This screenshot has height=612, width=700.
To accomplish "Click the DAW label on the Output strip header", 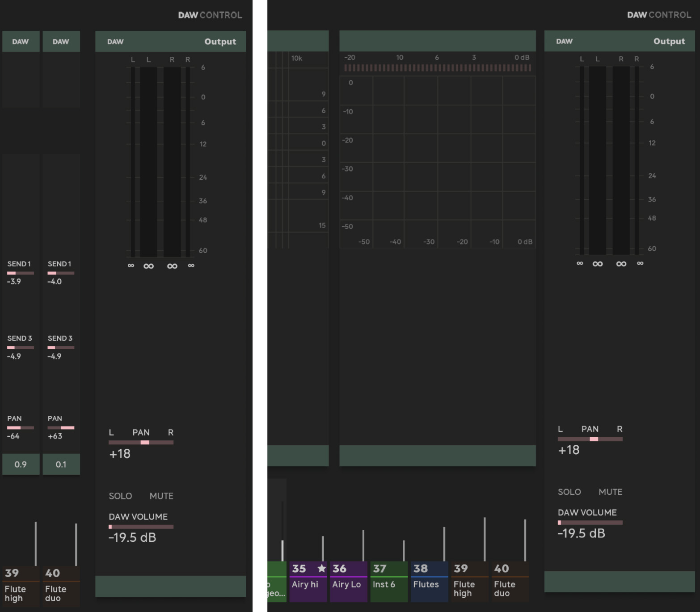I will [115, 41].
